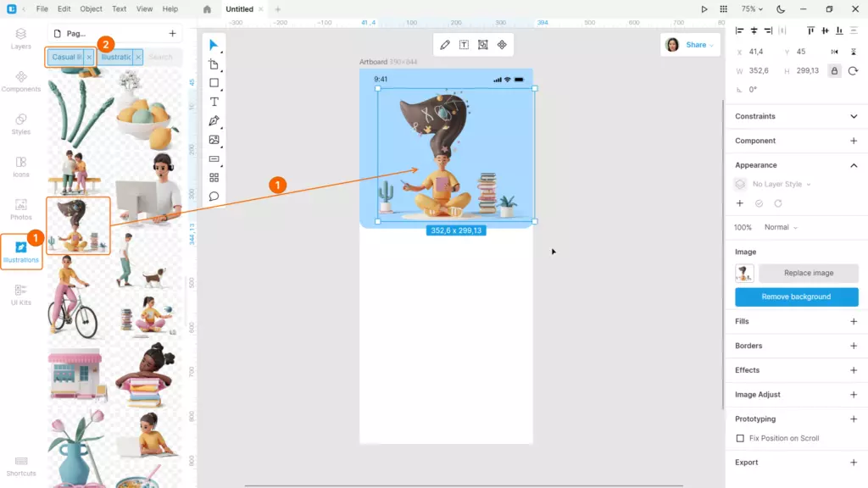868x488 pixels.
Task: Open the Styles panel
Action: (x=21, y=124)
